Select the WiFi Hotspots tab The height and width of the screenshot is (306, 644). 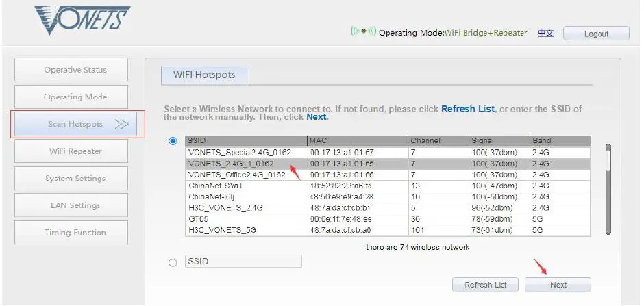coord(204,75)
